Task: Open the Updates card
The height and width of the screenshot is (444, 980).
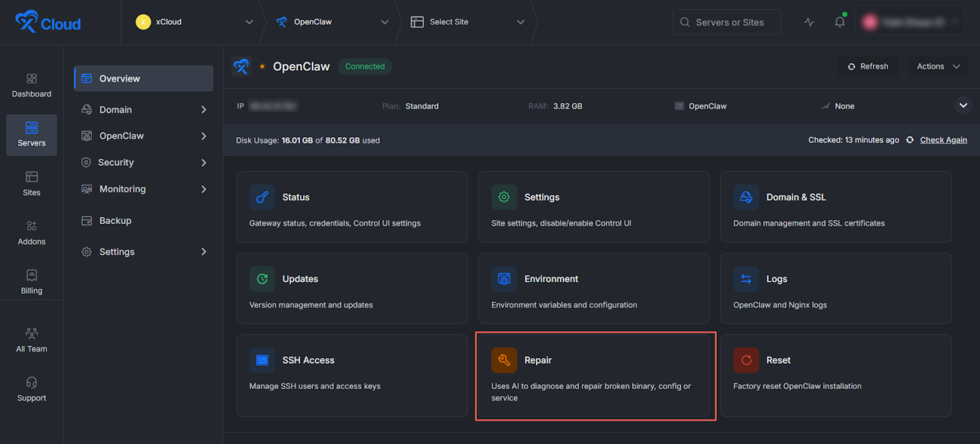Action: coord(352,288)
